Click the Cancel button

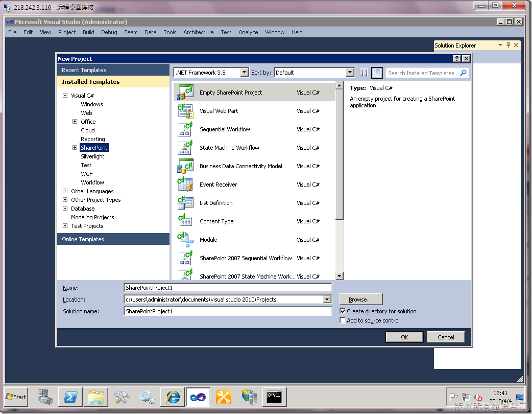(446, 337)
